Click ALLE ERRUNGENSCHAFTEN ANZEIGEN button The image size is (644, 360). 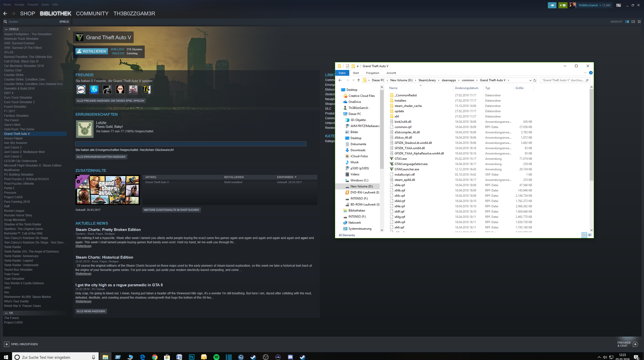pos(101,157)
